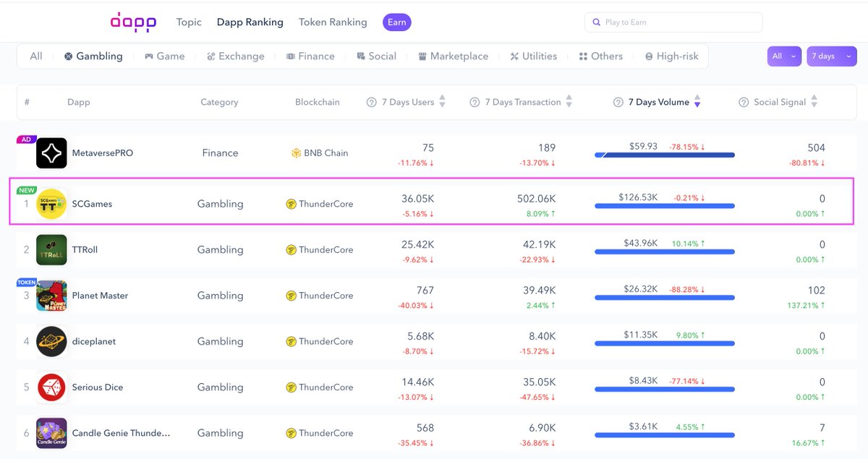Click the TTRoll volume progress bar
The image size is (868, 459).
(665, 252)
